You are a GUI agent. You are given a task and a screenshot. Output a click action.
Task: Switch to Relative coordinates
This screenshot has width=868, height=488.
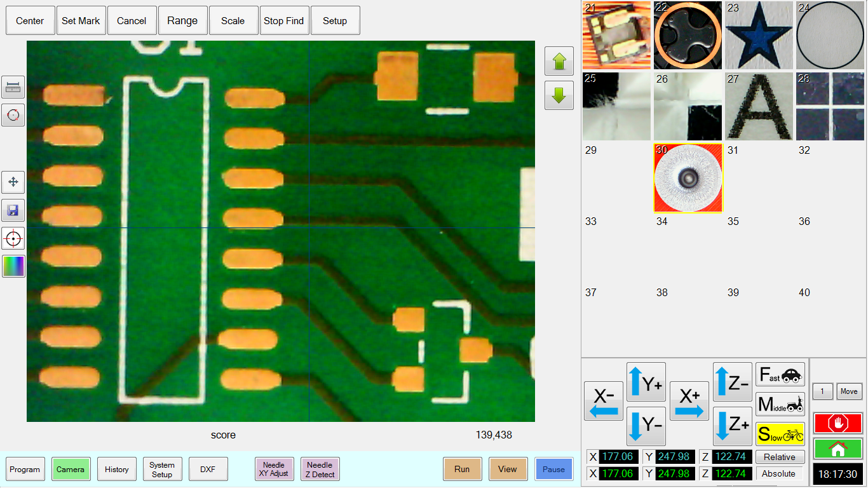(x=780, y=457)
